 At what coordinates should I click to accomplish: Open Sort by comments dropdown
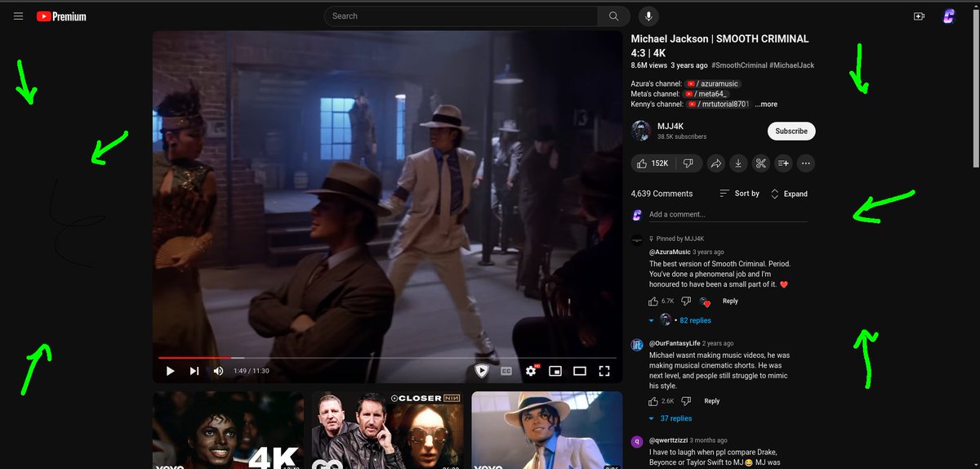coord(740,194)
